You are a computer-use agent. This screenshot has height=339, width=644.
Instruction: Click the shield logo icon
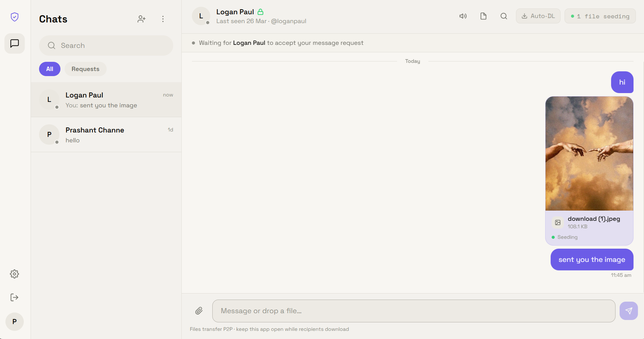(x=15, y=17)
